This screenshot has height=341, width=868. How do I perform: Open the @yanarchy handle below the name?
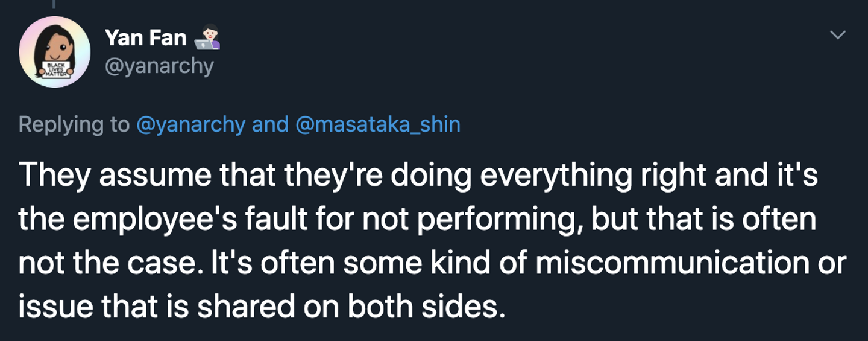(x=159, y=66)
